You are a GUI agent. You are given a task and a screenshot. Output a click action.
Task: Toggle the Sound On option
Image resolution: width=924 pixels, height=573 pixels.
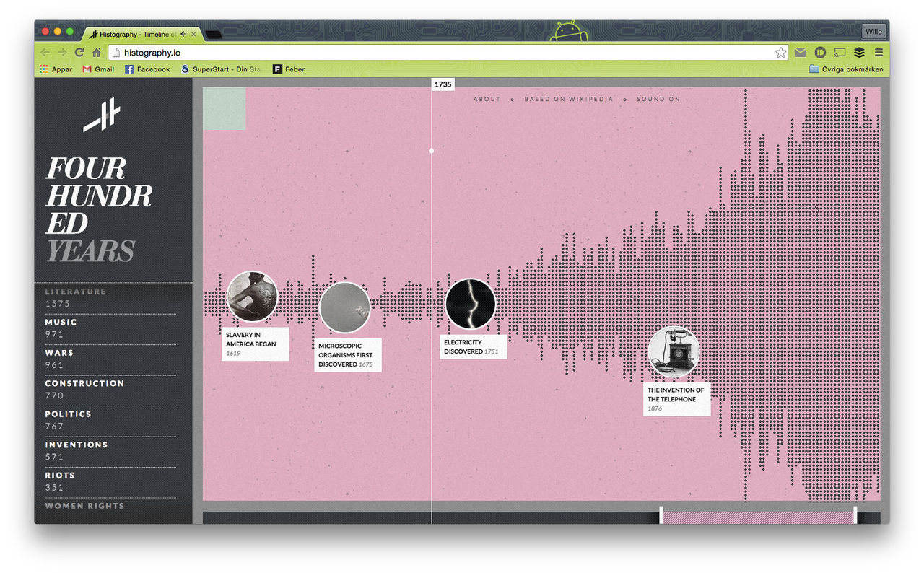coord(658,99)
